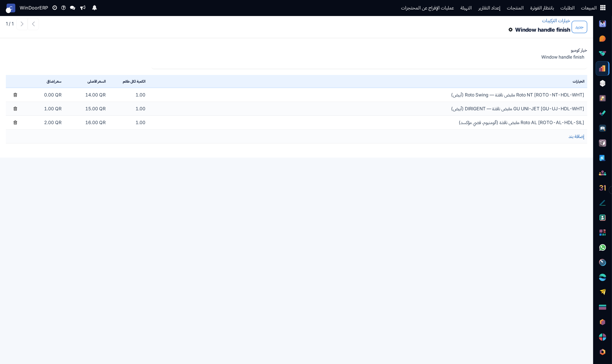
Task: Open the orange bubble app in sidebar
Action: pos(602,39)
